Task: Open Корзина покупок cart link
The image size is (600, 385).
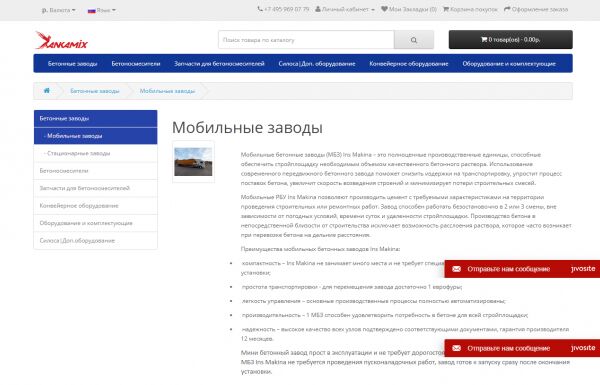Action: click(470, 9)
